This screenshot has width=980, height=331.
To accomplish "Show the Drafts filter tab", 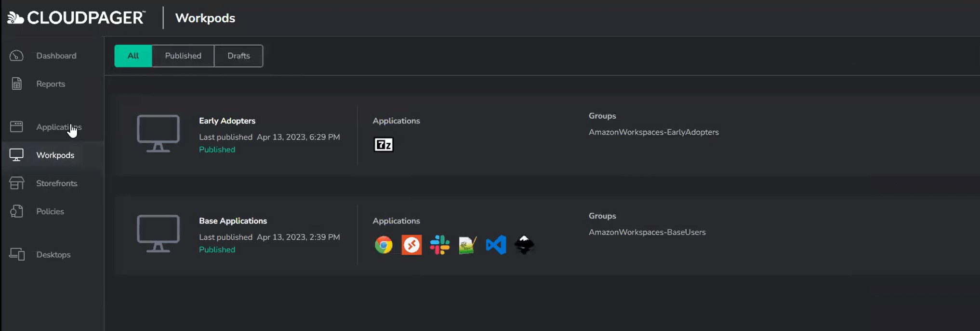I will [x=238, y=56].
